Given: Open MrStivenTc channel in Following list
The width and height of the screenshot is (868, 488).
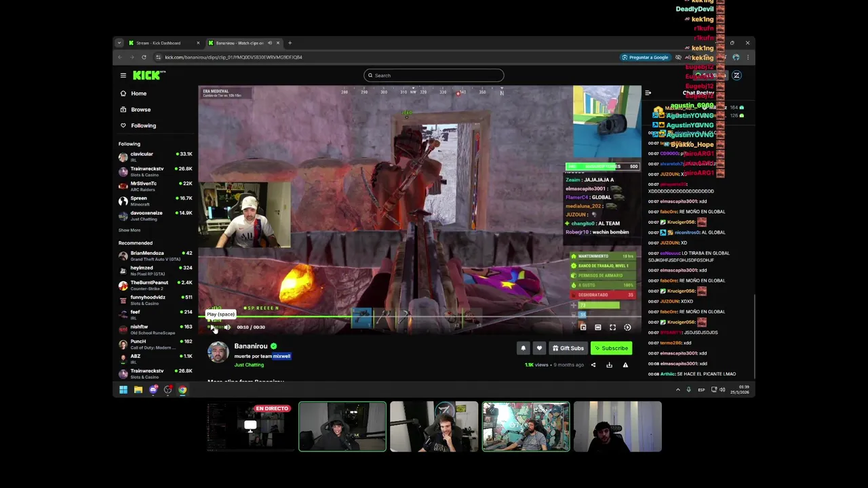Looking at the screenshot, I should pyautogui.click(x=155, y=186).
